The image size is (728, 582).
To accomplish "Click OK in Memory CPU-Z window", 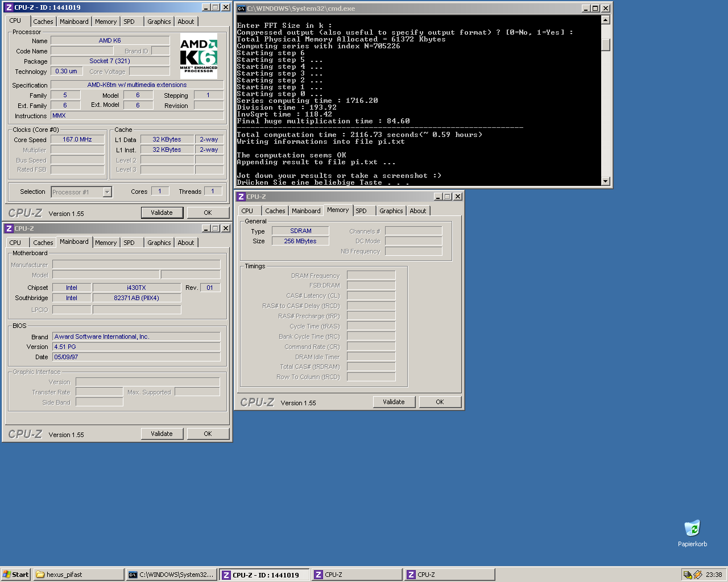I will pos(440,402).
